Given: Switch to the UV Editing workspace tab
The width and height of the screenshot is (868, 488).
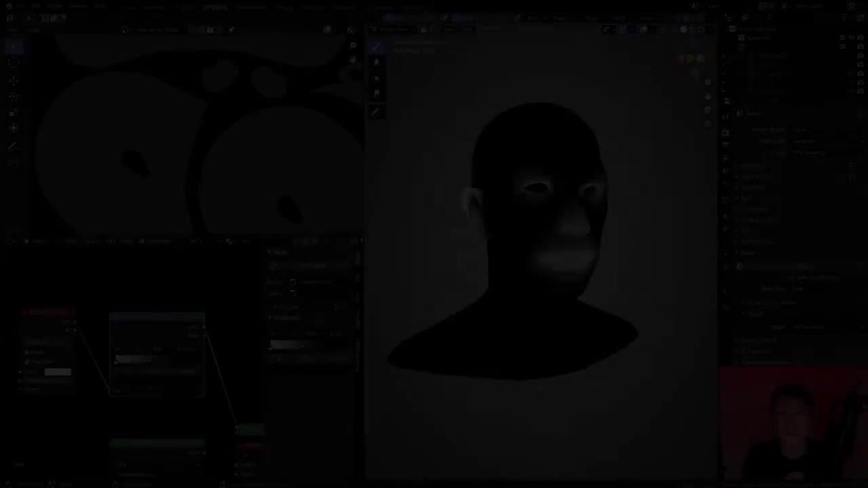Looking at the screenshot, I should coord(215,7).
